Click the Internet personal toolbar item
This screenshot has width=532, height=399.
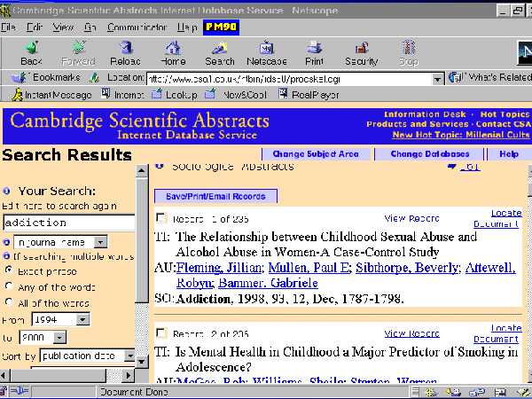coord(122,95)
